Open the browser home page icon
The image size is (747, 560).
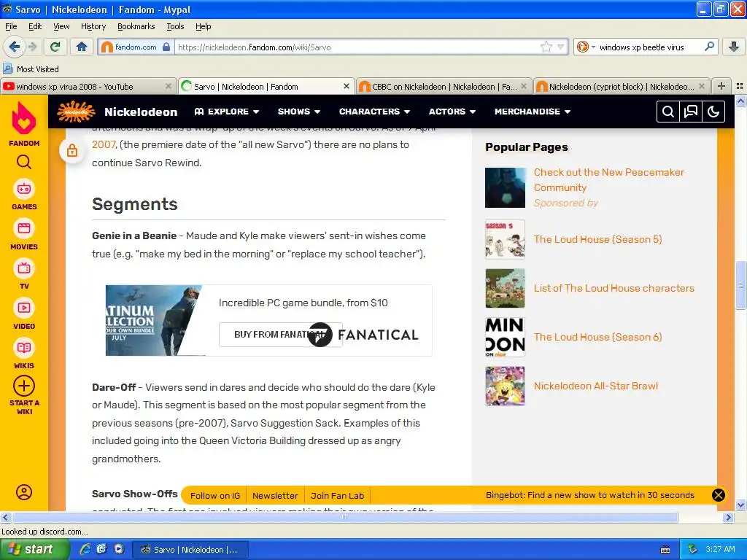(x=82, y=47)
